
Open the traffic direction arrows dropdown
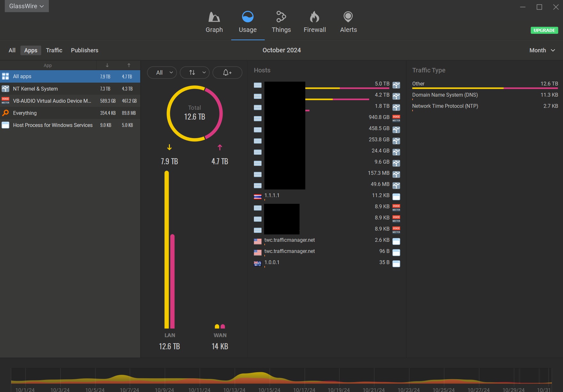[194, 73]
